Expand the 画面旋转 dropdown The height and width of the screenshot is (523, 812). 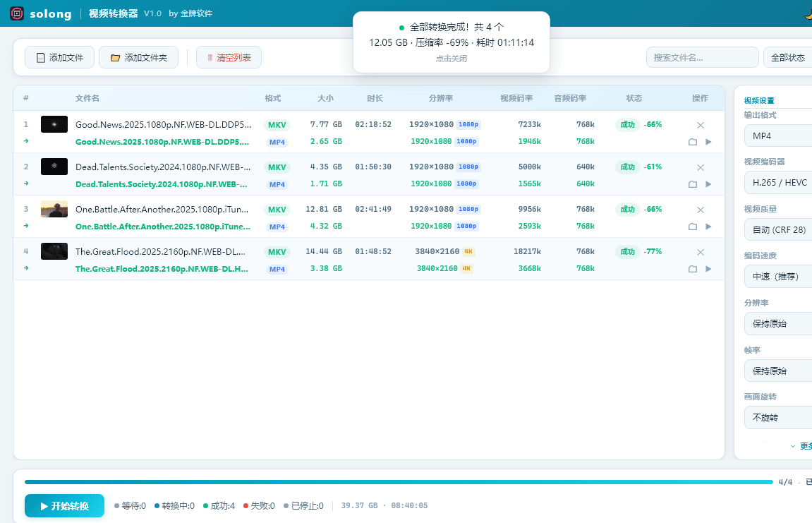pyautogui.click(x=777, y=417)
